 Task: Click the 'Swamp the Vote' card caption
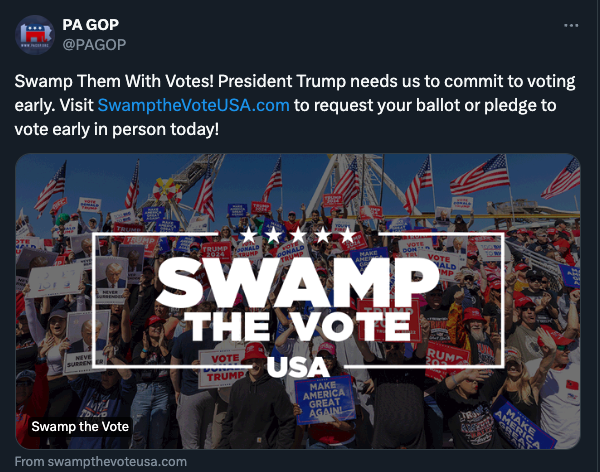[80, 426]
